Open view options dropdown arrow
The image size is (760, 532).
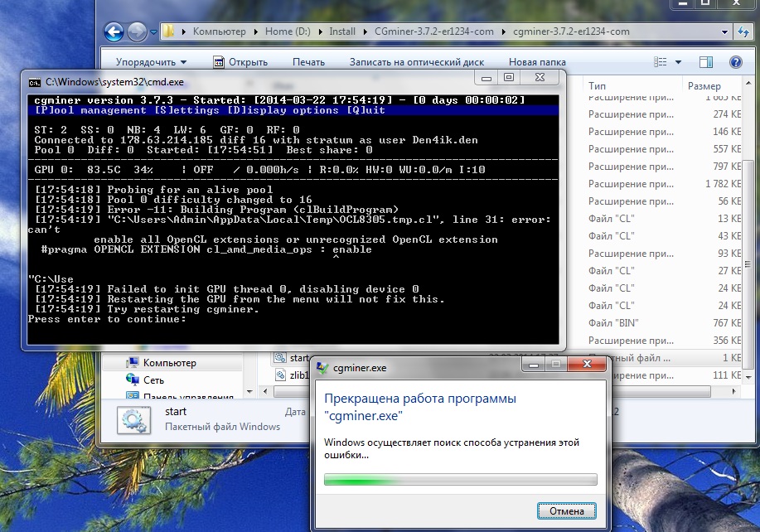point(678,62)
